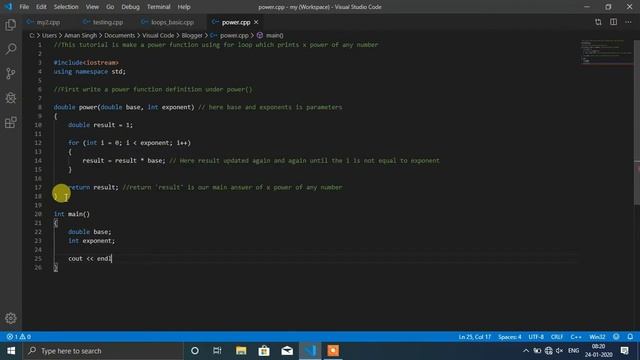Click power.cpp in the breadcrumb
Image resolution: width=640 pixels, height=360 pixels.
tap(234, 36)
